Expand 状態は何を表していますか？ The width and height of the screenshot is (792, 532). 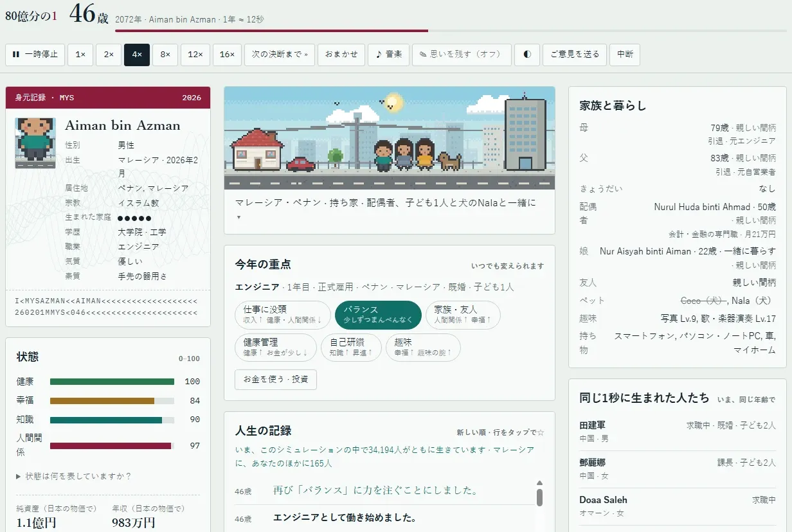74,476
